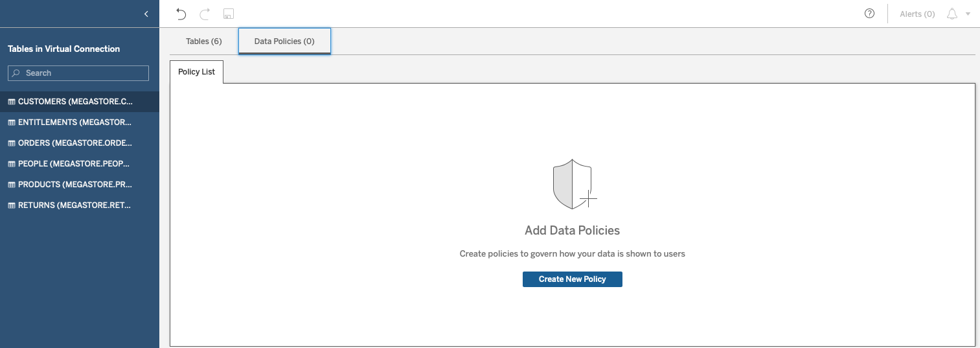Click Create New Policy button
980x348 pixels.
point(573,279)
